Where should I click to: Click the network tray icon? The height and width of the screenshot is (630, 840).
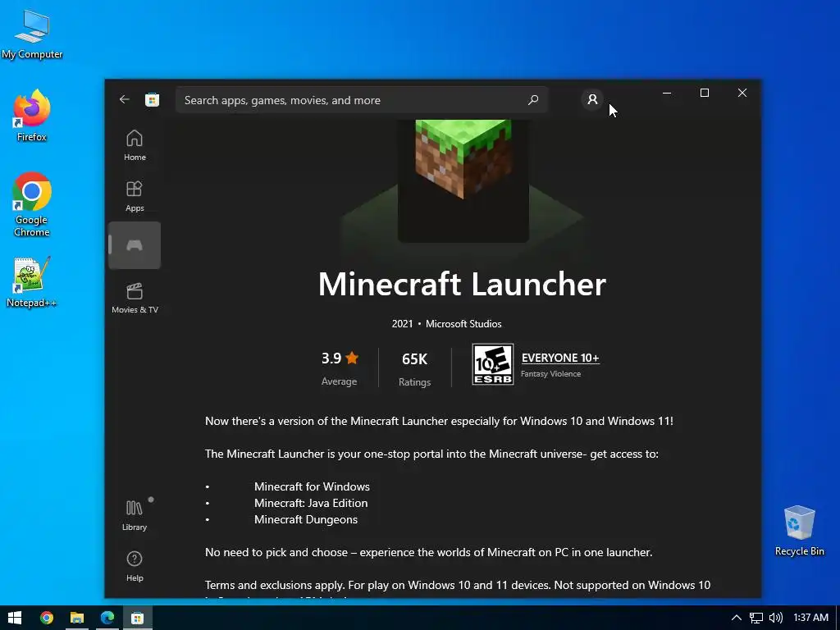click(756, 618)
